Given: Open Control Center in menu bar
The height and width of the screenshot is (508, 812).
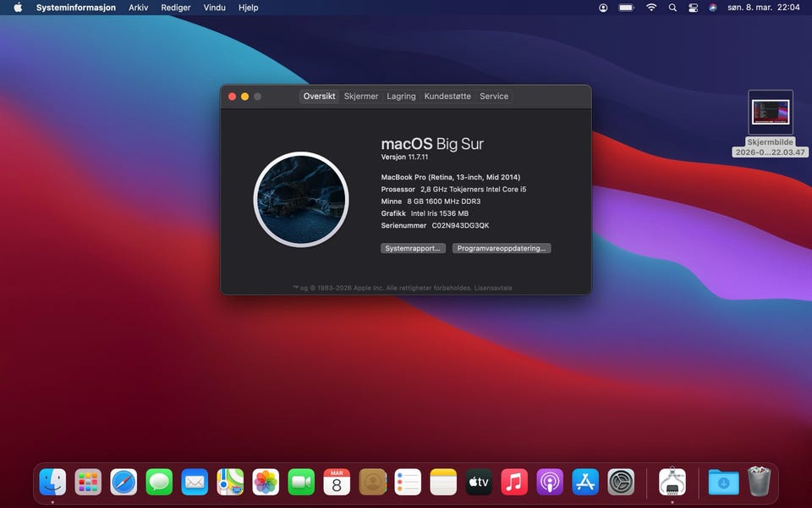Looking at the screenshot, I should coord(694,8).
